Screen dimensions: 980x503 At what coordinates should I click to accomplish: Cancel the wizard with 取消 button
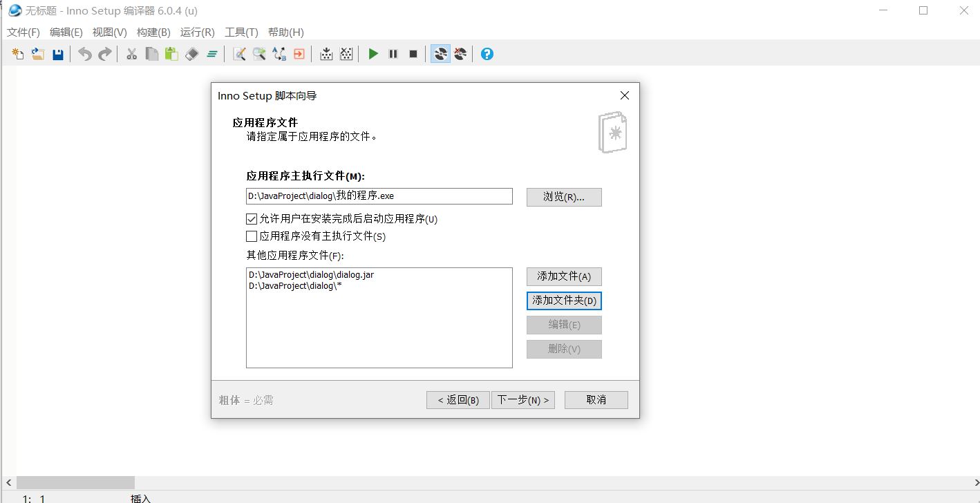596,400
